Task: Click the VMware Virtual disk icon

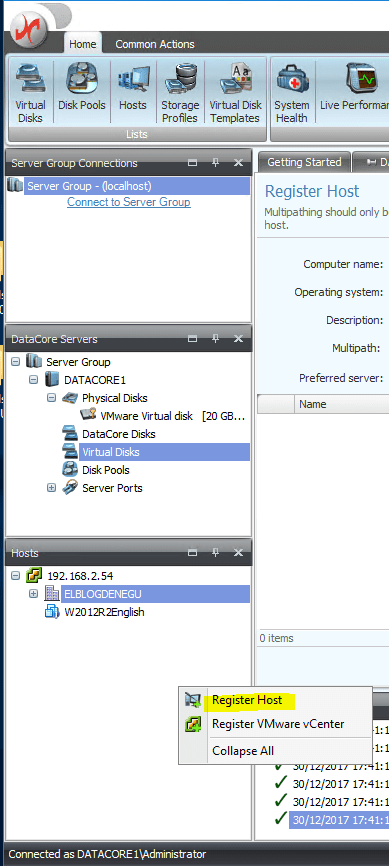Action: (88, 415)
